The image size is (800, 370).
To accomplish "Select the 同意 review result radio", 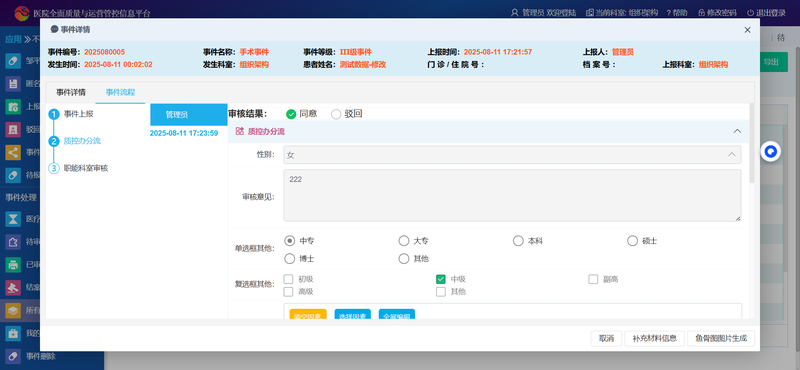I will 291,114.
